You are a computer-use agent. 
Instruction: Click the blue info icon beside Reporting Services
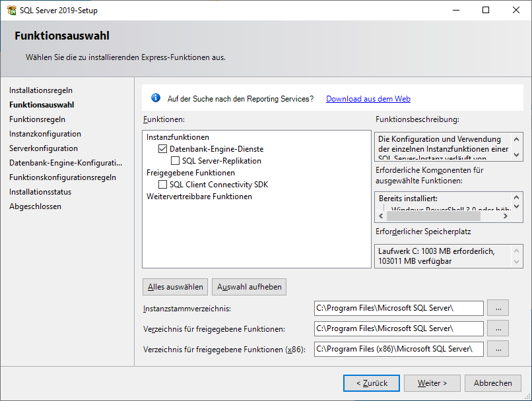[156, 98]
